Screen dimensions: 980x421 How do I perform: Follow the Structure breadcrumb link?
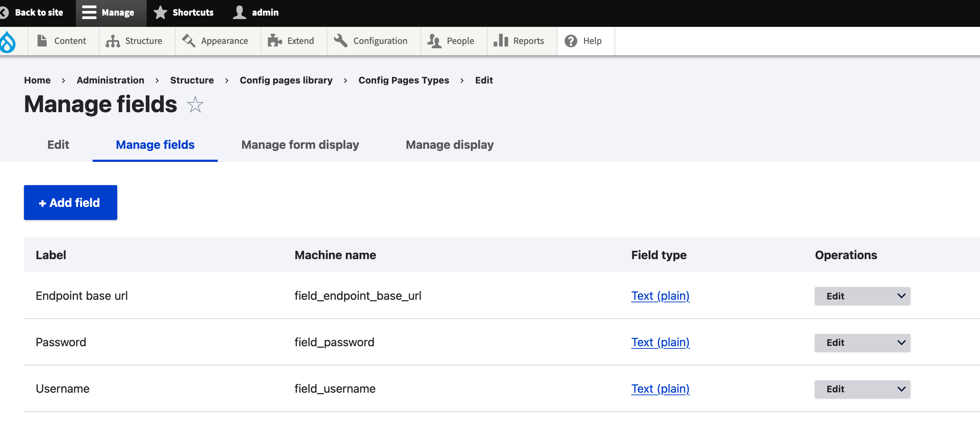point(192,80)
